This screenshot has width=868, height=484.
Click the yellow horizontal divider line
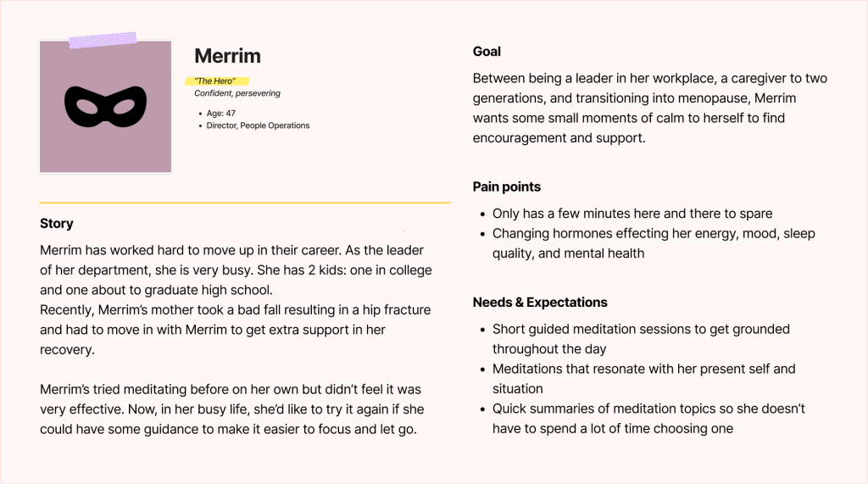pos(245,203)
